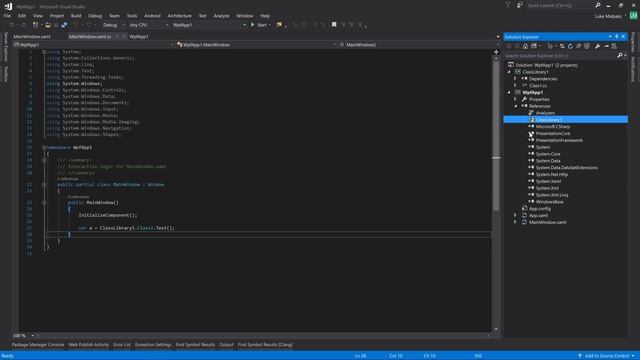This screenshot has width=640, height=360.
Task: Collapse the References node in WpfApp1
Action: (515, 106)
